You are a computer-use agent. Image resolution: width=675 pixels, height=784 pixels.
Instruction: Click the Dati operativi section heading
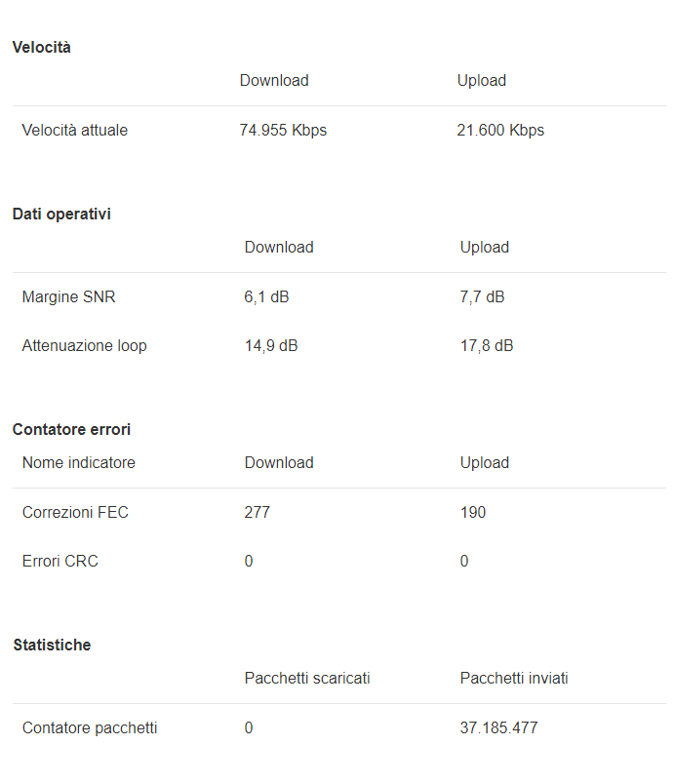point(61,214)
